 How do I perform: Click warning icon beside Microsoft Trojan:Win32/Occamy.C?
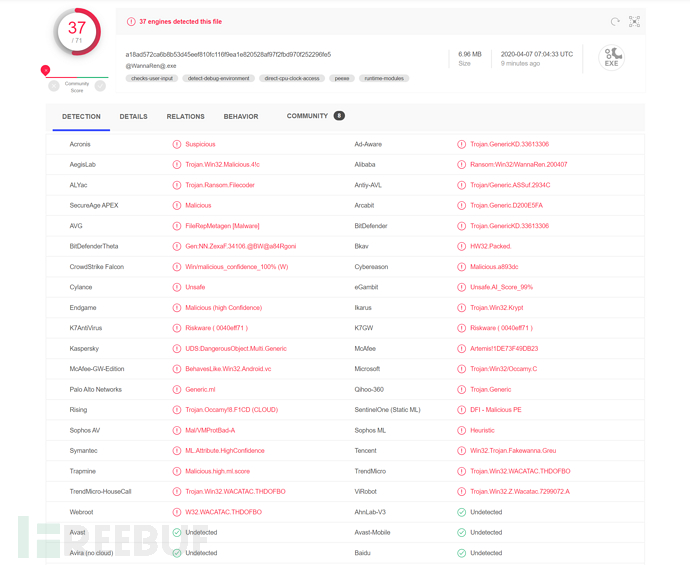(461, 369)
